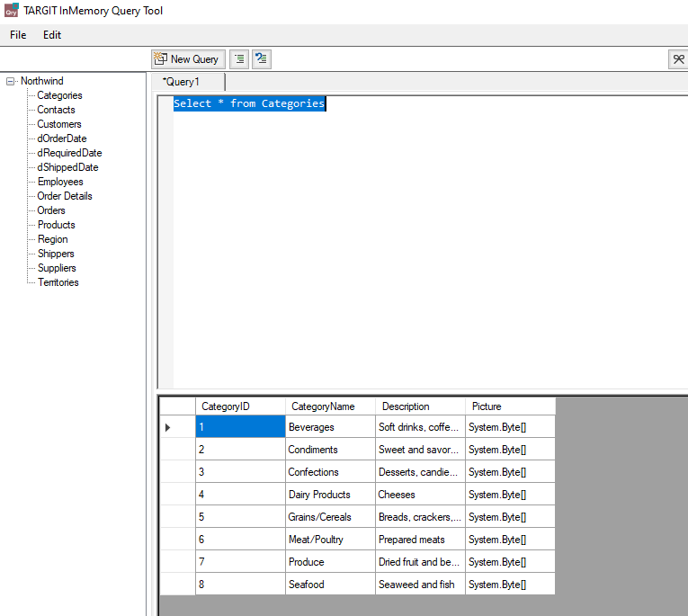Select the Grains/Cereals cell
Image resolution: width=688 pixels, height=616 pixels.
coord(330,517)
